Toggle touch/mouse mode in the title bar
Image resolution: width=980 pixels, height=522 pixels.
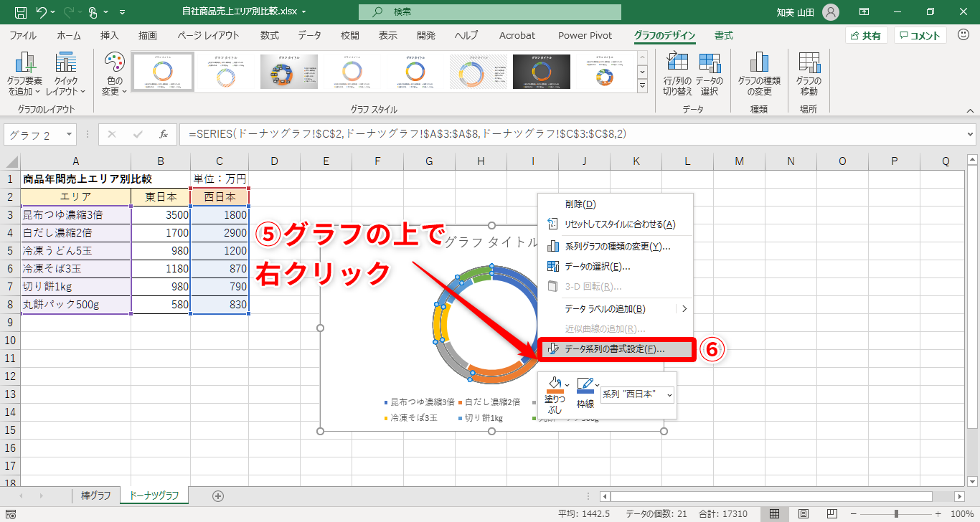coord(93,12)
